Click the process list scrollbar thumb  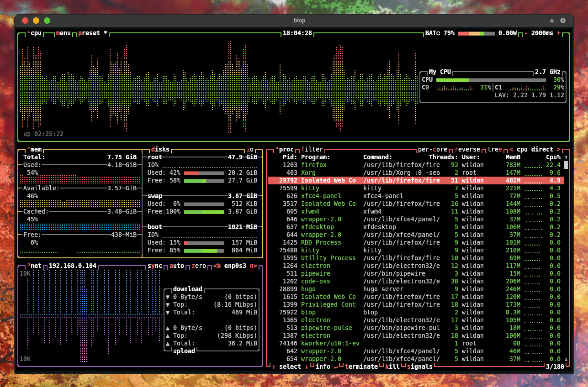(566, 165)
